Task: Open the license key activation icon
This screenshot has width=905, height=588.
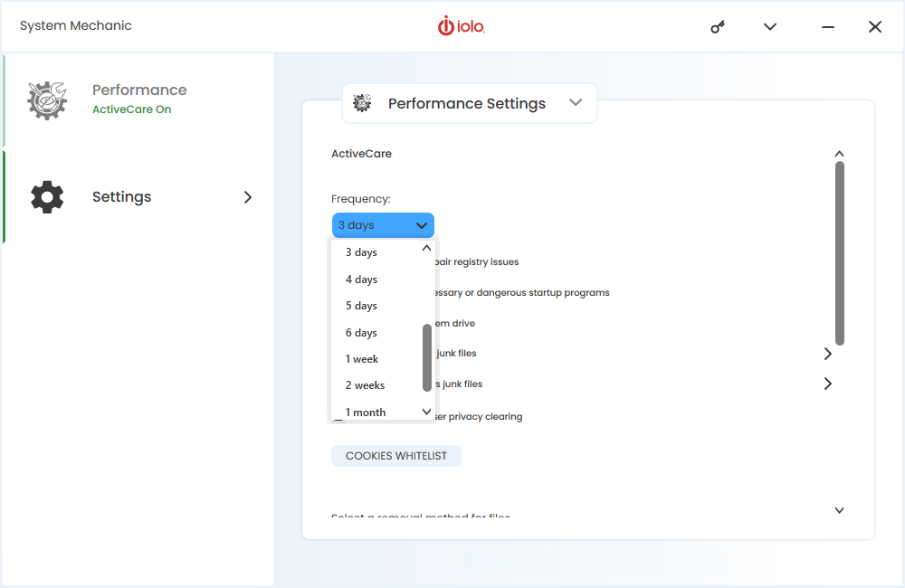Action: click(718, 27)
